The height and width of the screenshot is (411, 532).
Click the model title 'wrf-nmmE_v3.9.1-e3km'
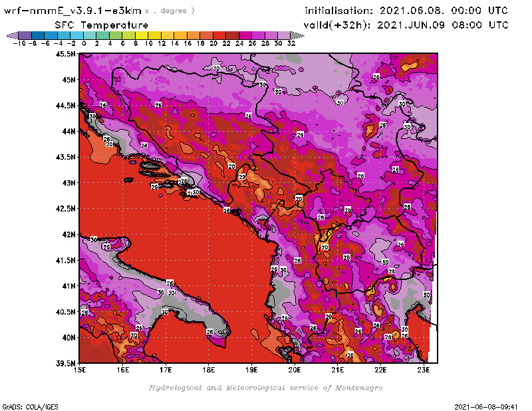[72, 11]
